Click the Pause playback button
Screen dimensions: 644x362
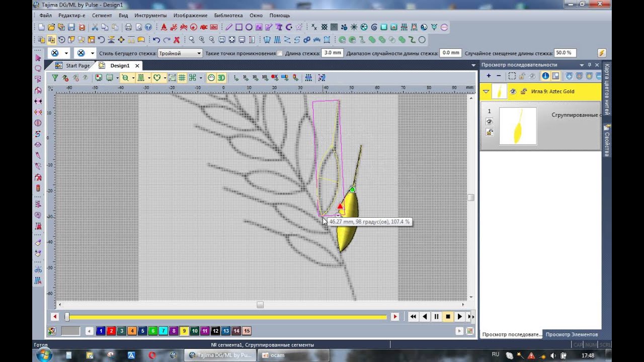click(436, 317)
